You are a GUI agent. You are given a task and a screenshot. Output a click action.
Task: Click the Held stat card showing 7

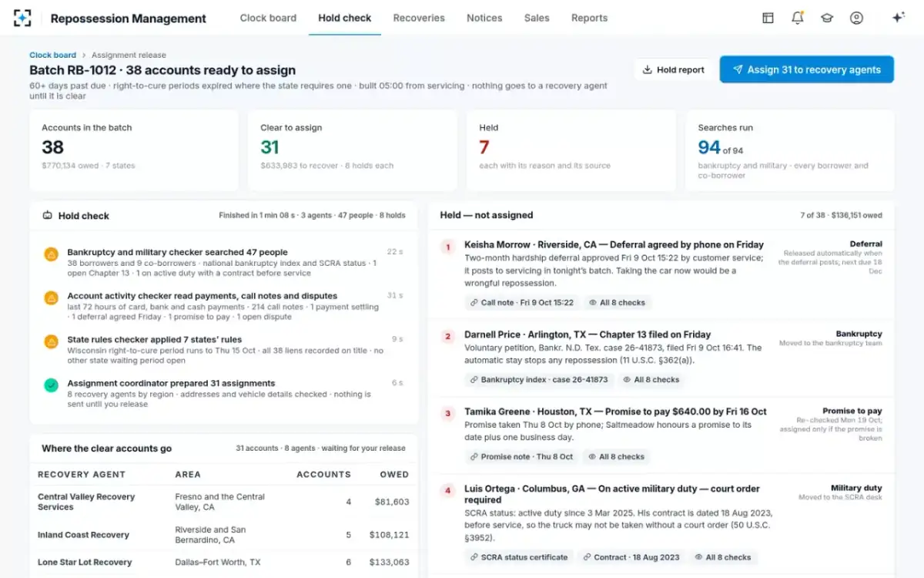(571, 150)
